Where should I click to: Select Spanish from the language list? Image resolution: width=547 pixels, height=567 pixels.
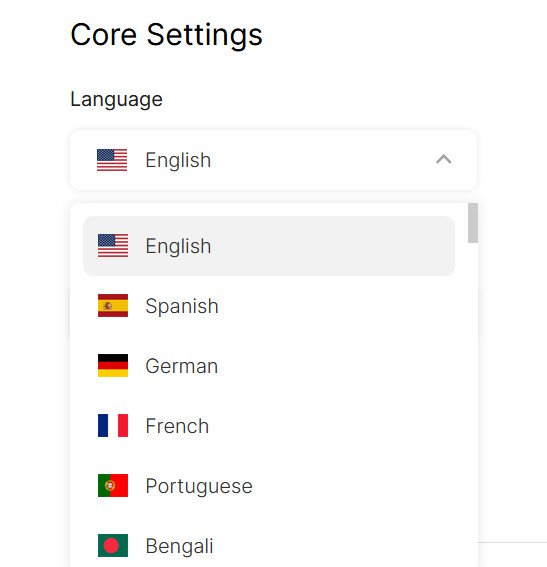[x=269, y=306]
